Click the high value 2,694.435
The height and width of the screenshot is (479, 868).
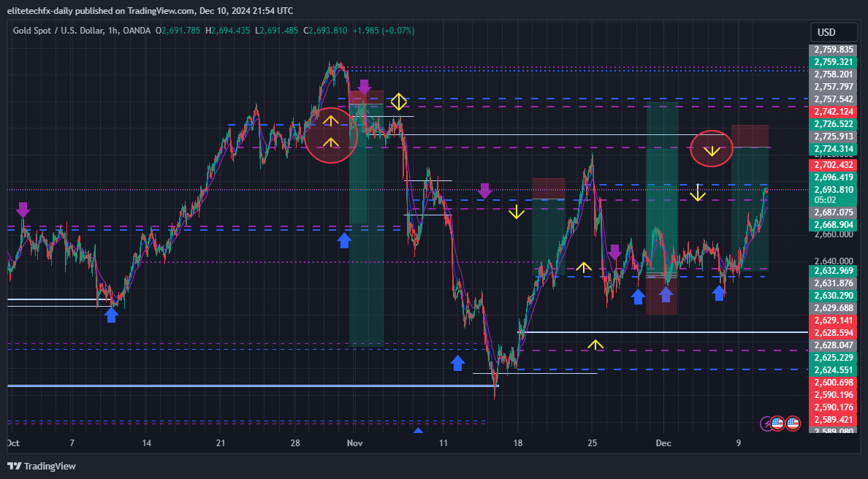click(231, 31)
